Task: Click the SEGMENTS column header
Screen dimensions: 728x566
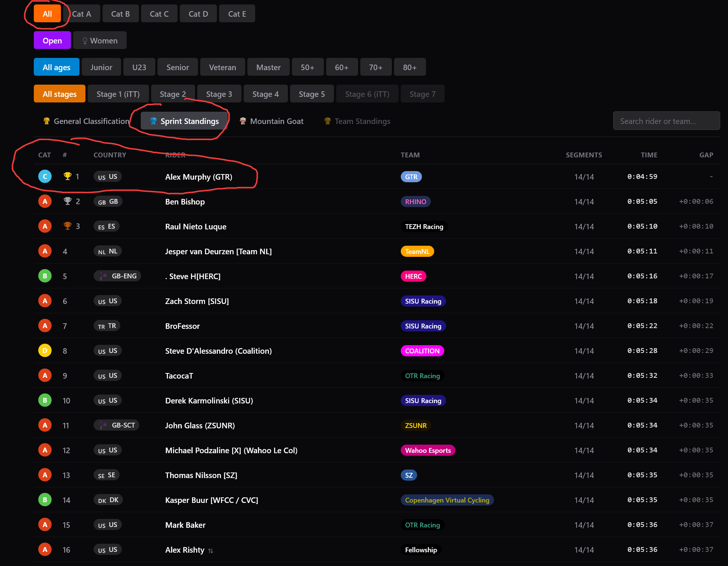Action: click(x=584, y=155)
